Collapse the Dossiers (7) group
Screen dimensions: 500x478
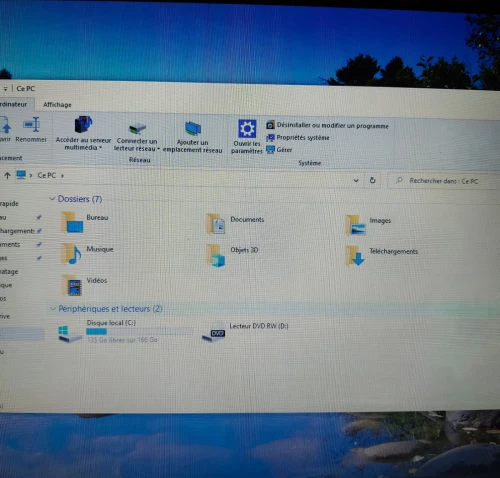pos(52,199)
